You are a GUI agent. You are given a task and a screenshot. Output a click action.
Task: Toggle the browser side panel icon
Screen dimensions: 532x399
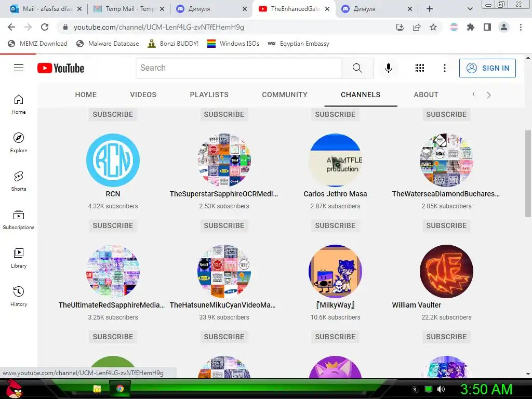pos(487,27)
